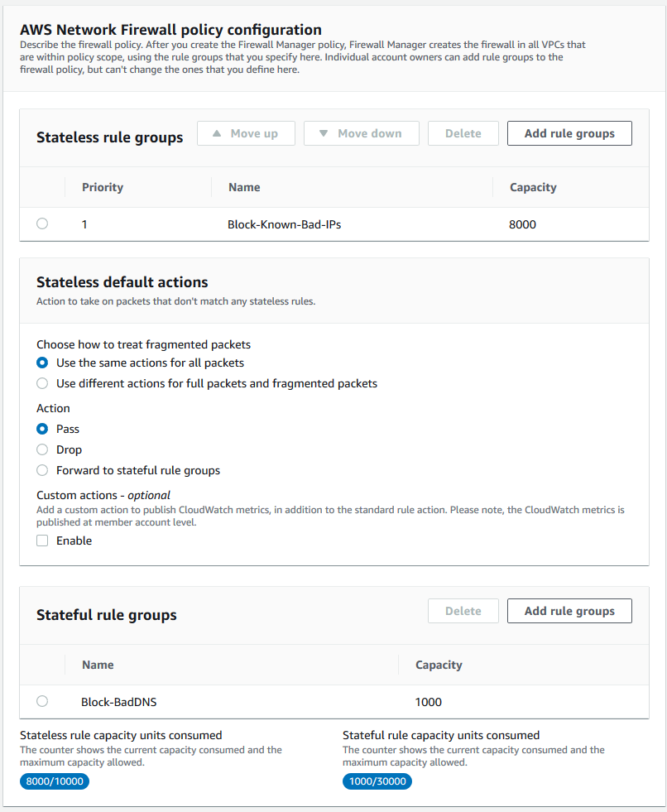
Task: Click Delete in Stateless rule groups section
Action: (x=463, y=132)
